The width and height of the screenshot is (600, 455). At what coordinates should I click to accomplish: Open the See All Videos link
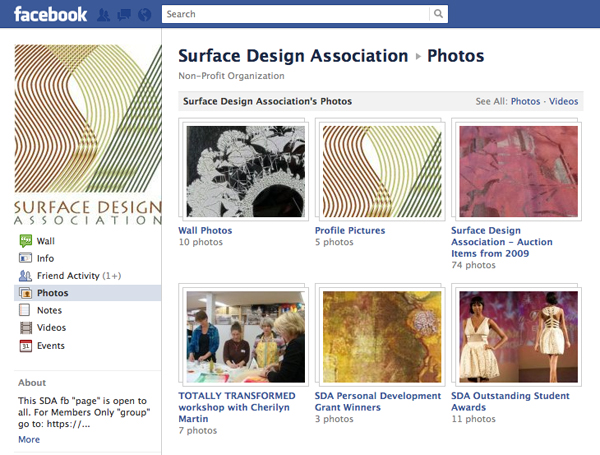tap(563, 102)
